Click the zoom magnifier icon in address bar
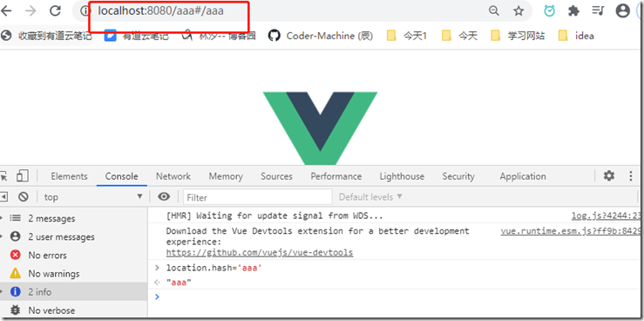 [x=494, y=11]
